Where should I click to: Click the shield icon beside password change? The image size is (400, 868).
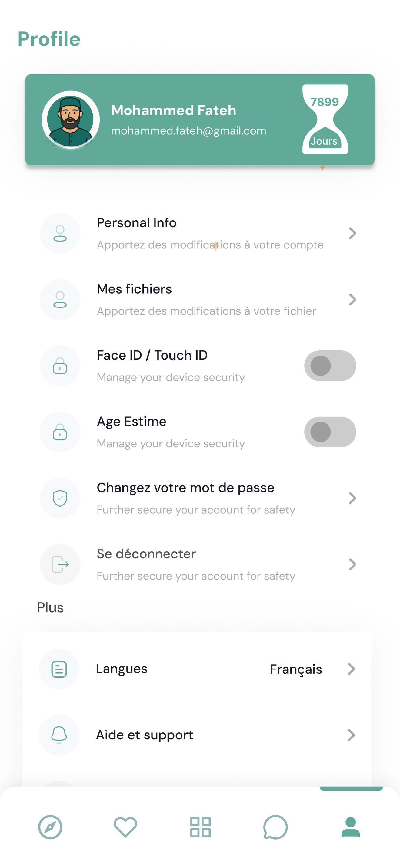click(60, 498)
